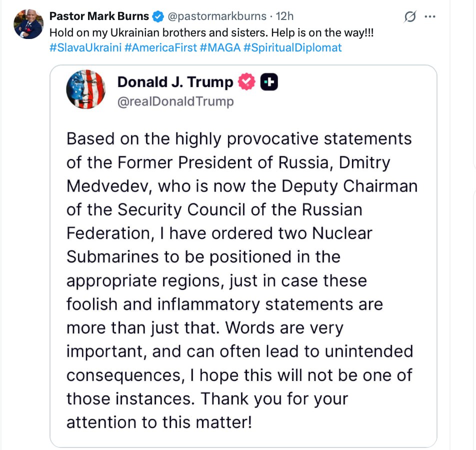Image resolution: width=476 pixels, height=450 pixels.
Task: Open the three-dot more options menu
Action: (430, 16)
